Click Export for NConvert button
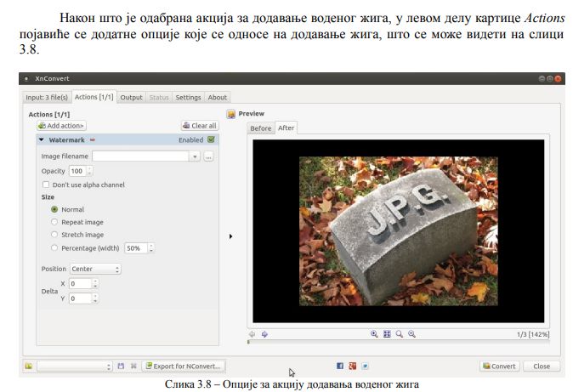Screen dimensions: 573x392 click(x=184, y=366)
